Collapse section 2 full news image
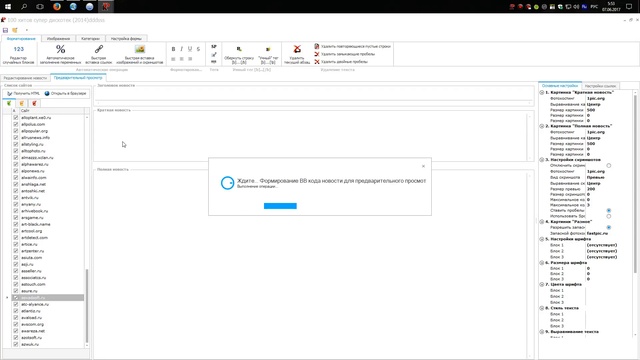Viewport: 640px width, 360px height. 542,126
